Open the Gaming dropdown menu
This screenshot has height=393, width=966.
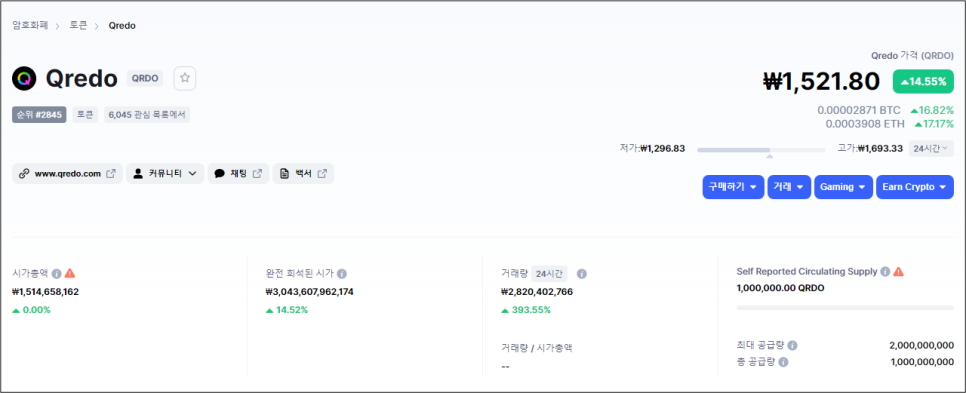coord(843,187)
